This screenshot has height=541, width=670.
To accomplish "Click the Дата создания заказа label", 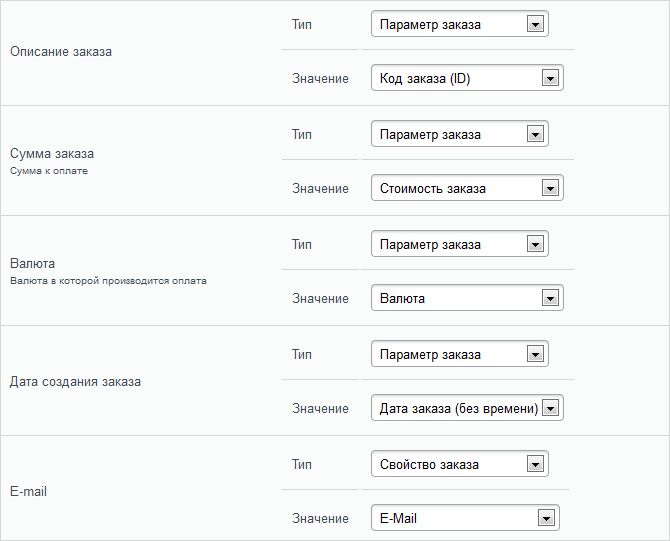I will tap(75, 382).
